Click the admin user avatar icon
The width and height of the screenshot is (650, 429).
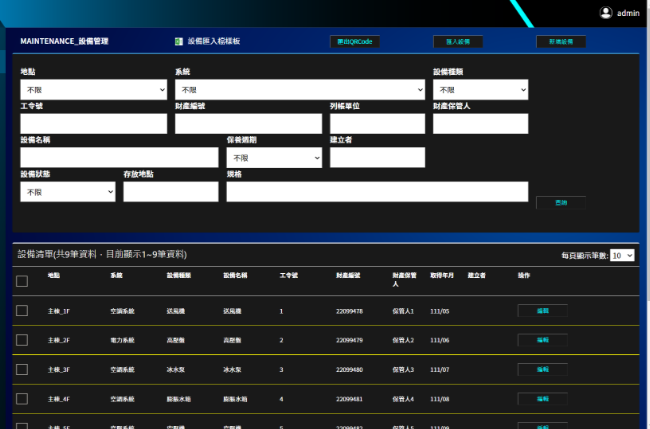(606, 13)
